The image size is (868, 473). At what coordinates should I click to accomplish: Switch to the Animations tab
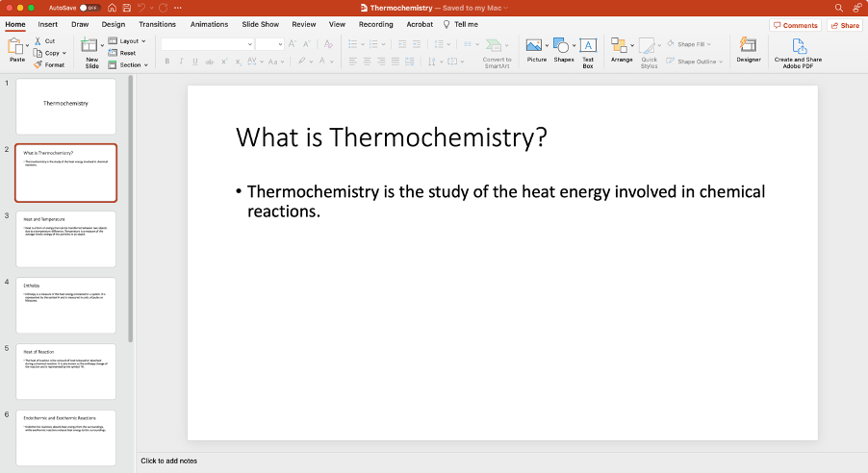click(209, 24)
